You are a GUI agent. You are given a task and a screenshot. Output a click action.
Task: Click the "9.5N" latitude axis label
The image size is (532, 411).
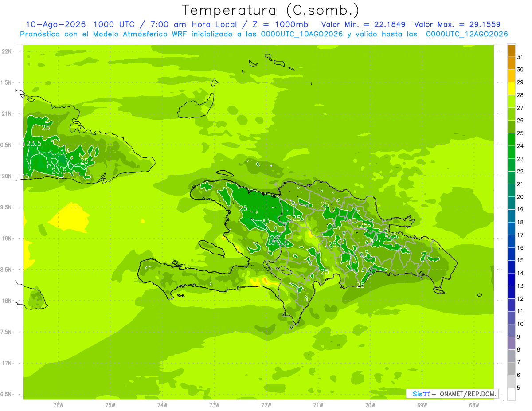[6, 207]
